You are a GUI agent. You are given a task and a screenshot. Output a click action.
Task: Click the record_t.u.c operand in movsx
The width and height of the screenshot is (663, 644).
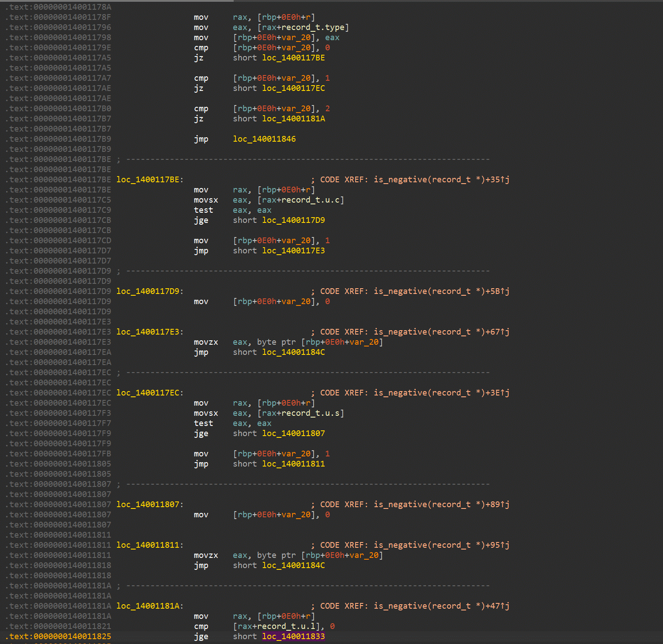pyautogui.click(x=310, y=200)
